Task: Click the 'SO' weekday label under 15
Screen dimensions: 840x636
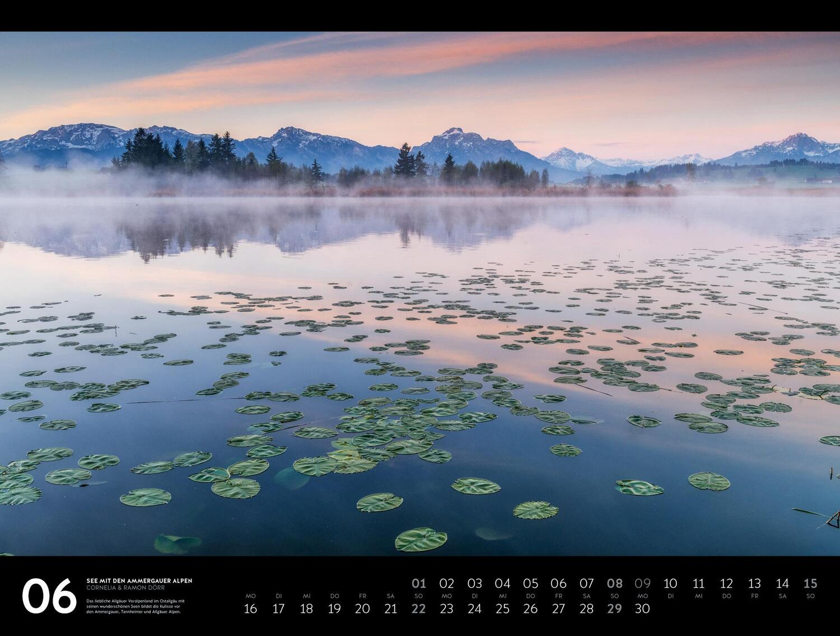Action: 810,596
